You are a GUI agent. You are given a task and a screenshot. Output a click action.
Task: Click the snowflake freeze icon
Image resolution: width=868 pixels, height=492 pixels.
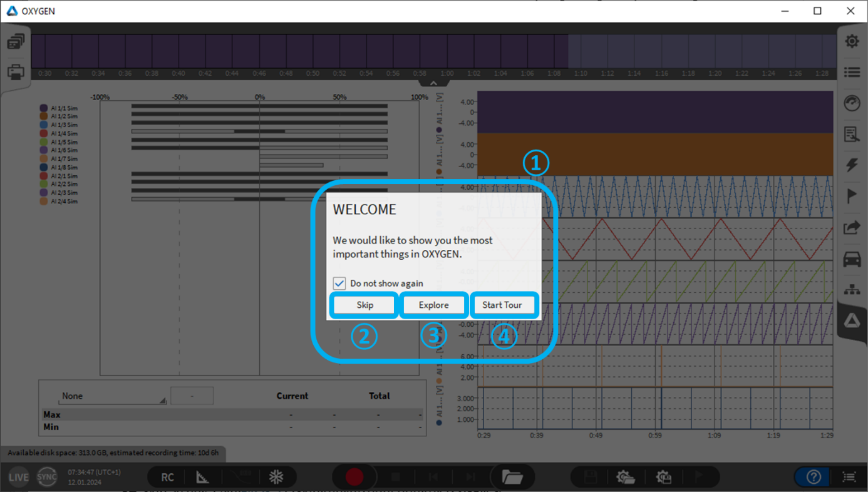(x=276, y=477)
